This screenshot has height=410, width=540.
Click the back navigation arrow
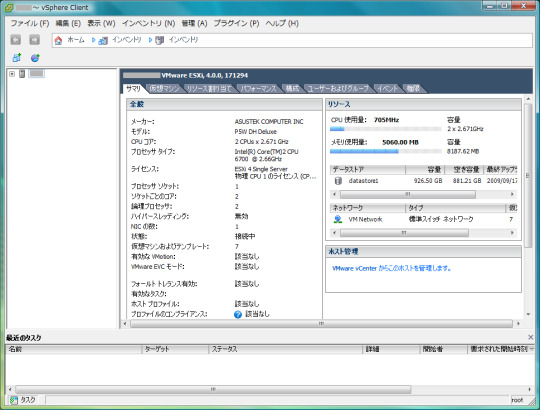(15, 40)
